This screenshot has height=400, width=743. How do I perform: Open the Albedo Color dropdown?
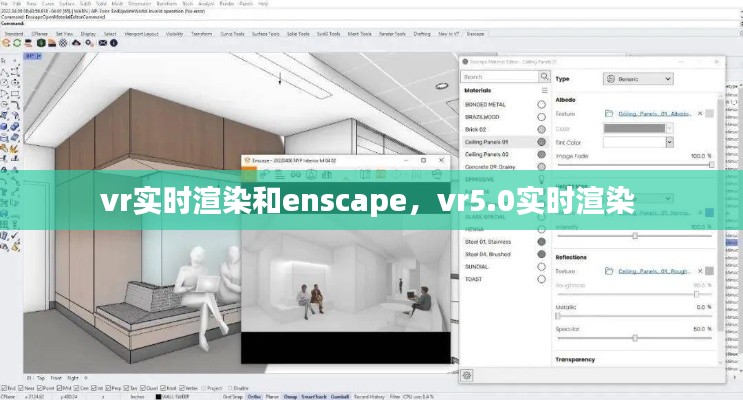(x=669, y=128)
